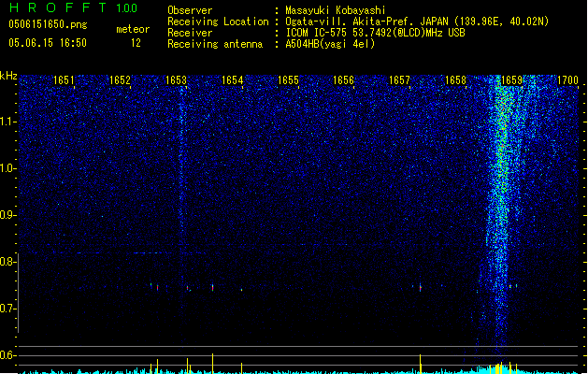Click the red echo dot just after 1657
Screen dimensions: 588x374
(421, 288)
